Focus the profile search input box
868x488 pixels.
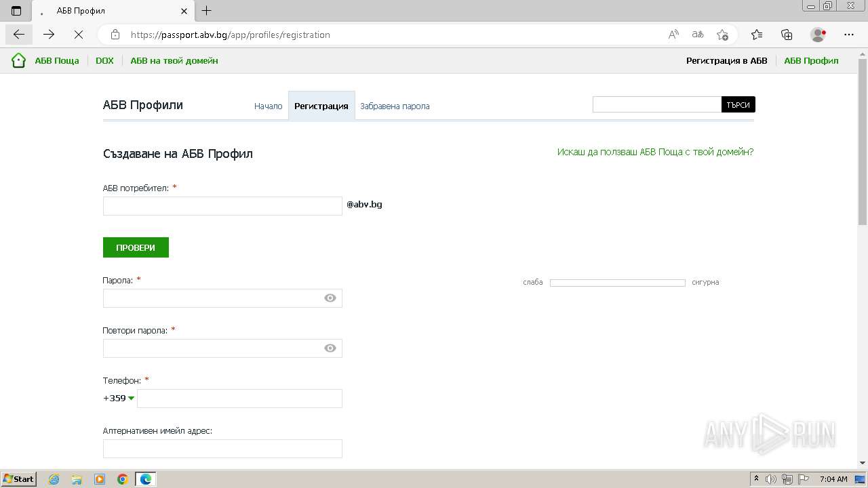tap(657, 104)
